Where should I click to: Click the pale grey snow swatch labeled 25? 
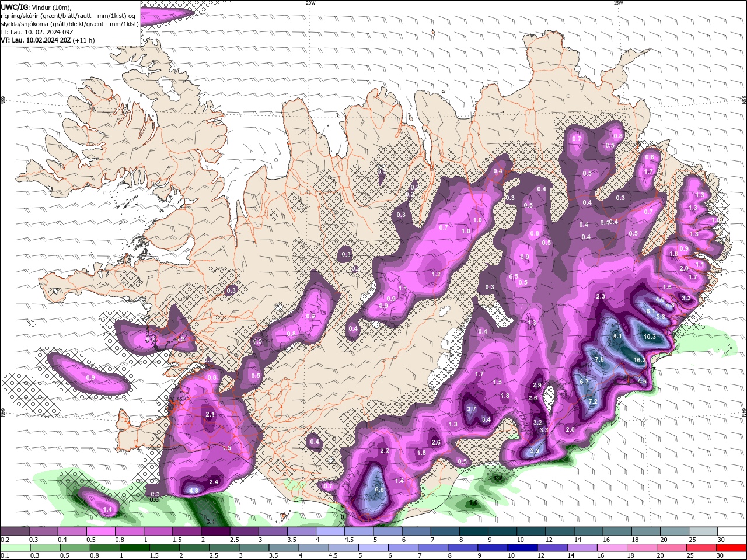[704, 531]
